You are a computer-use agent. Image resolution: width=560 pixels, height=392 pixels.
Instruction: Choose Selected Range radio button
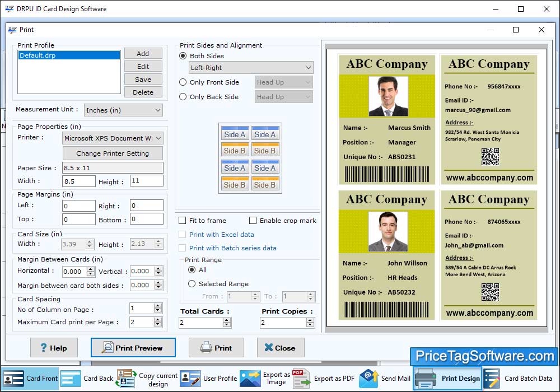(x=192, y=284)
